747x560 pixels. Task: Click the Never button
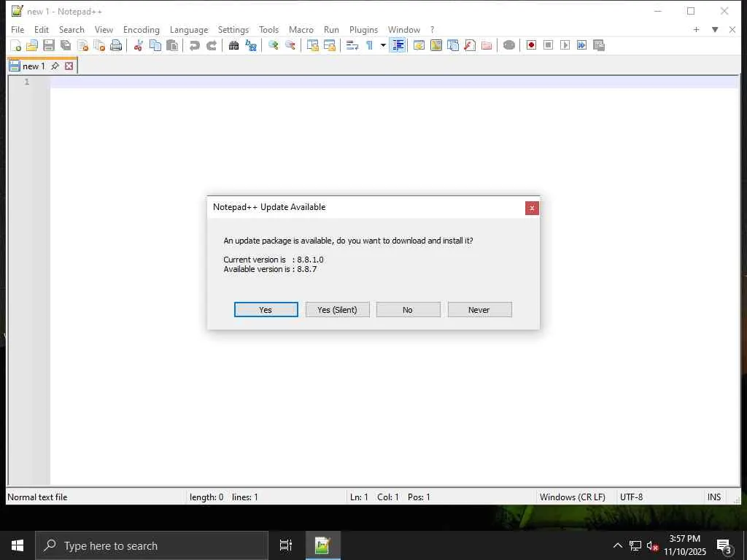pos(480,309)
